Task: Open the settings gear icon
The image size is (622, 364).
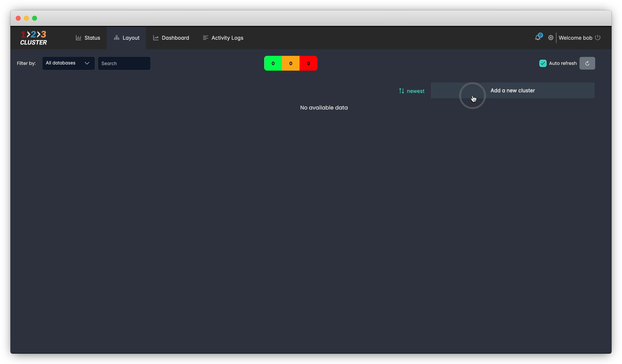Action: tap(551, 38)
